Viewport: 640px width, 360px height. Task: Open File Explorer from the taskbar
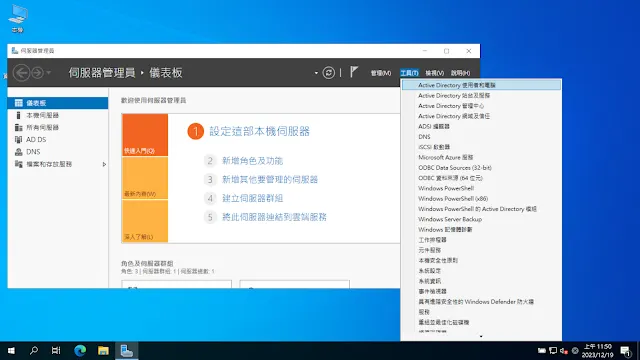[103, 351]
